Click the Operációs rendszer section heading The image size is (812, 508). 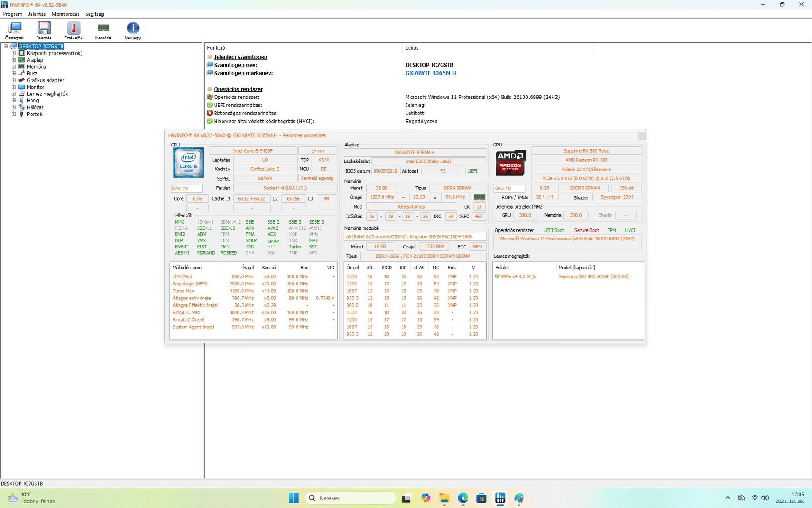click(x=238, y=89)
